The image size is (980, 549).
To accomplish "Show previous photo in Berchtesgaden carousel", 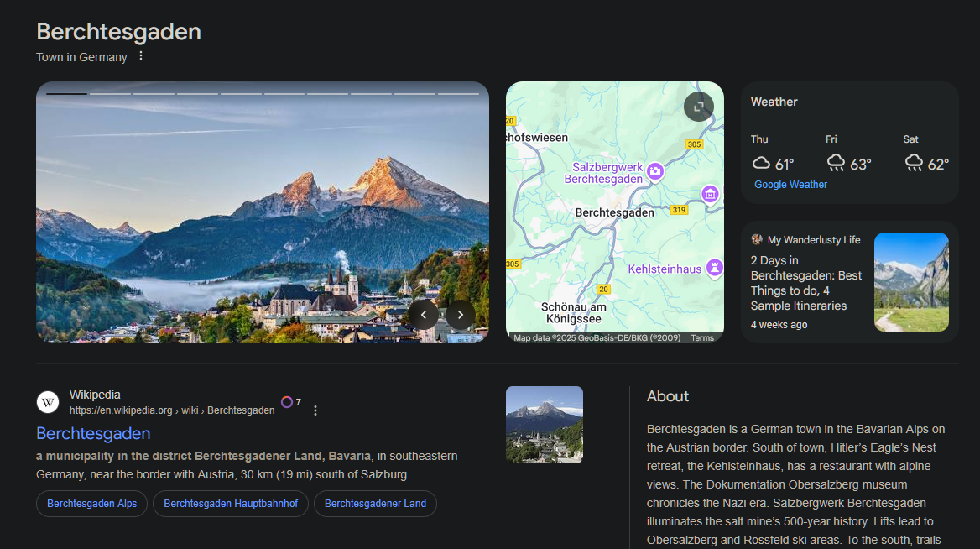I will [x=424, y=315].
